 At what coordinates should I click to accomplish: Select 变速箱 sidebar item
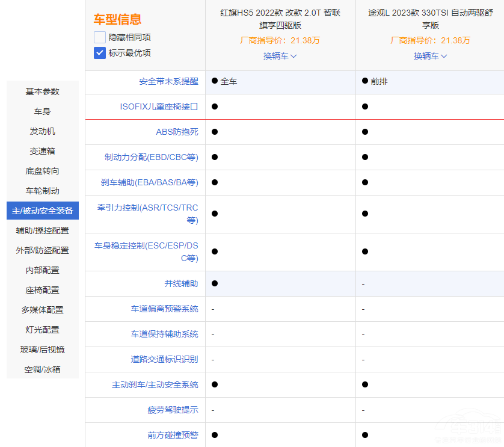coord(43,151)
